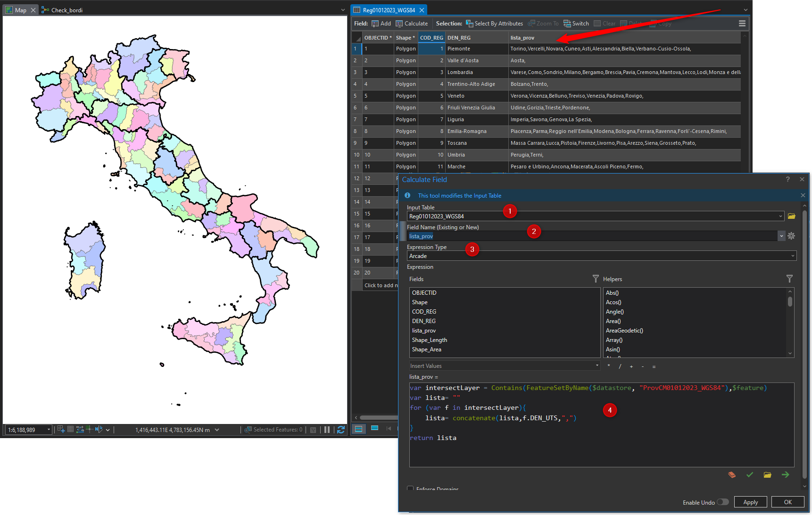Validate the Arcade expression with the checkmark
The height and width of the screenshot is (515, 812).
[750, 475]
